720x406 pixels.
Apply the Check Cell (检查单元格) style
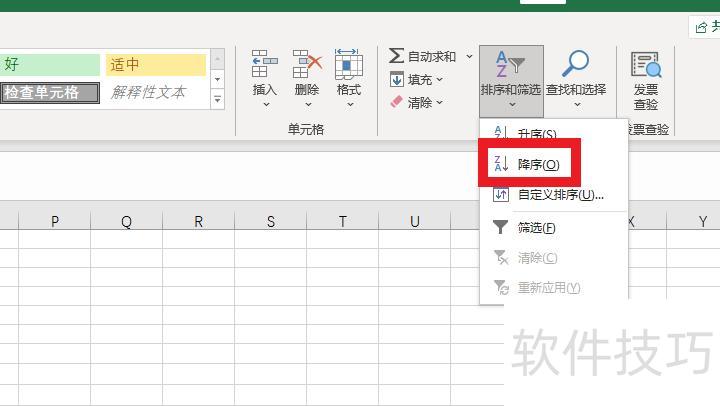coord(50,92)
